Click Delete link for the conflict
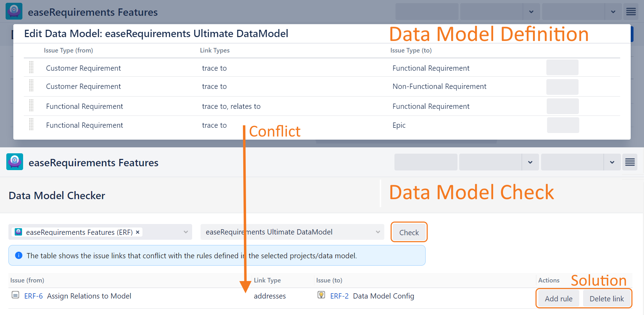 pos(607,299)
